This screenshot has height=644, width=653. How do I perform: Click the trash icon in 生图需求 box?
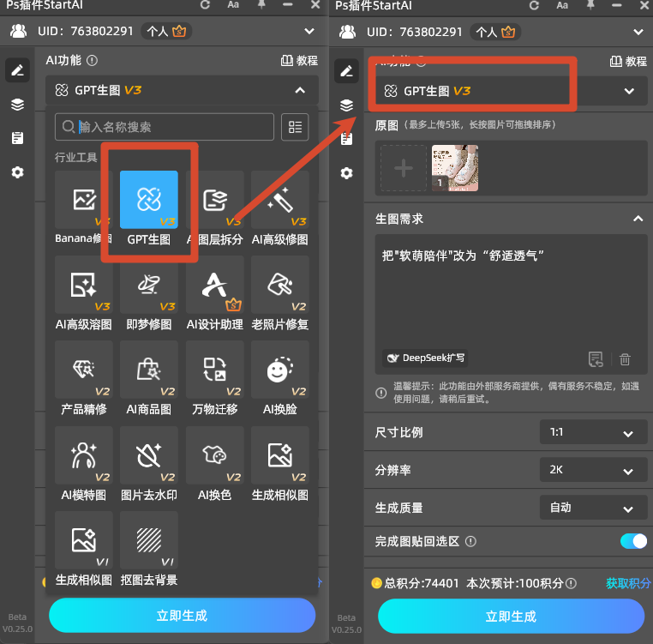tap(625, 359)
